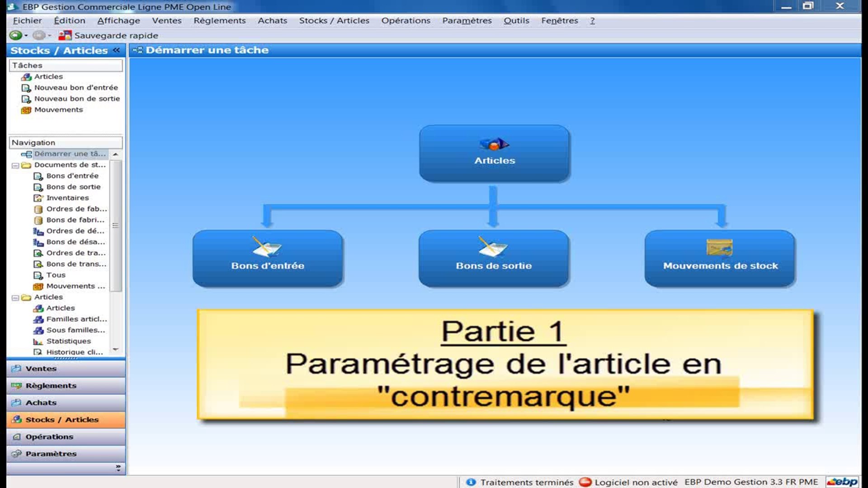Open the Articles task icon in Tâches panel
Screen dimensions: 868x488
[27, 76]
